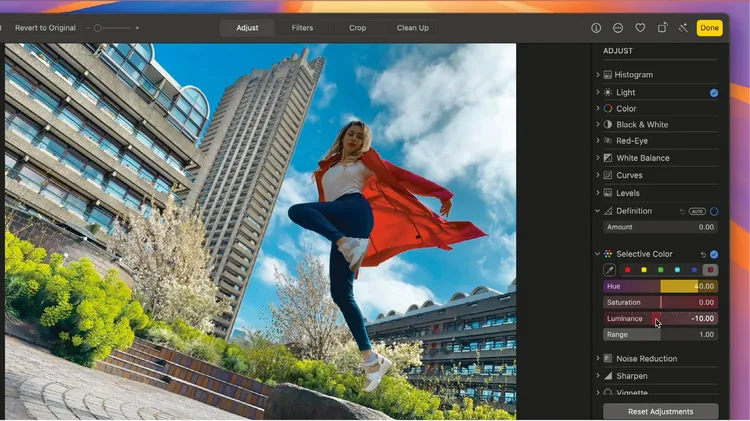Expand the Noise Reduction section
The height and width of the screenshot is (421, 750).
[x=598, y=359]
